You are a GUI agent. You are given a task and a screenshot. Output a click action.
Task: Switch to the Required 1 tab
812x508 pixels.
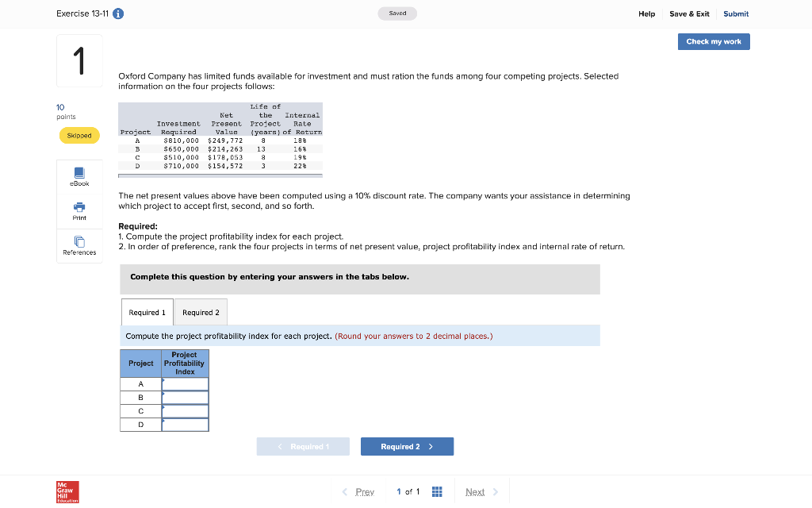click(147, 312)
